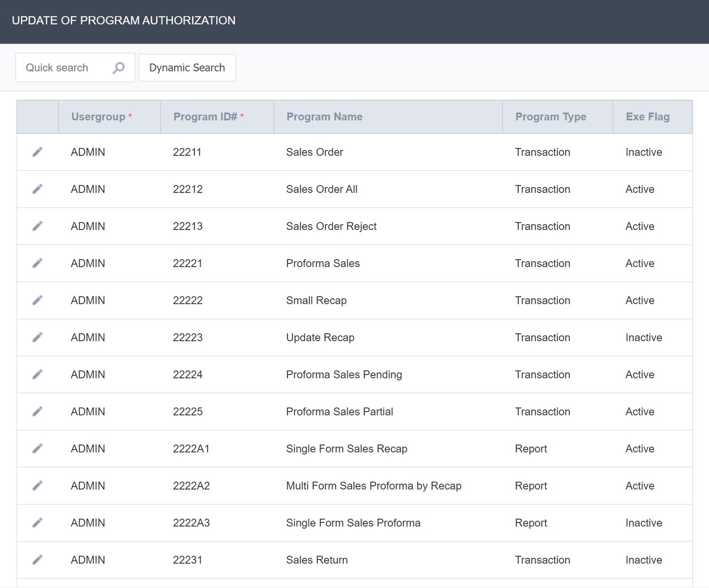The height and width of the screenshot is (588, 709).
Task: Edit the Small Recap program row
Action: click(x=38, y=300)
